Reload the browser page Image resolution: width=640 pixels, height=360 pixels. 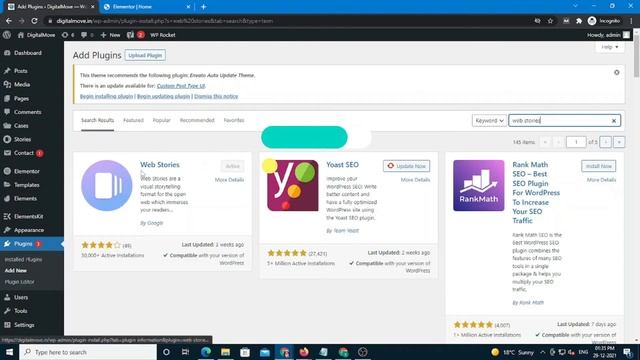35,21
